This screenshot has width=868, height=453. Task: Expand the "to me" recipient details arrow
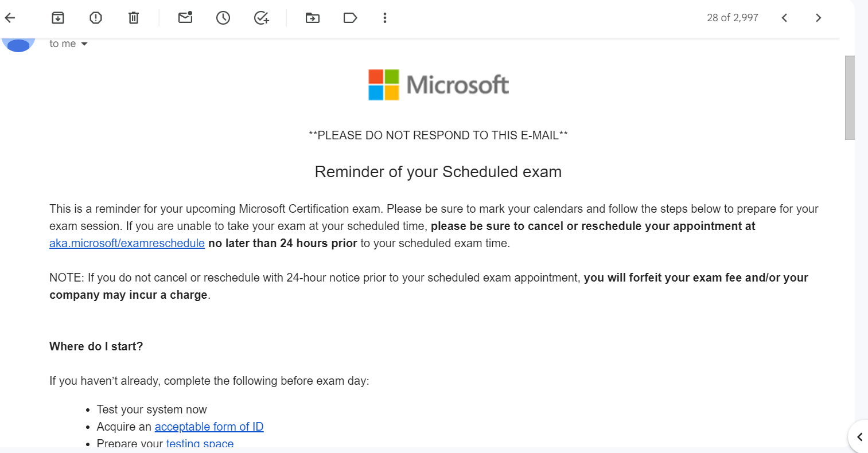[84, 44]
